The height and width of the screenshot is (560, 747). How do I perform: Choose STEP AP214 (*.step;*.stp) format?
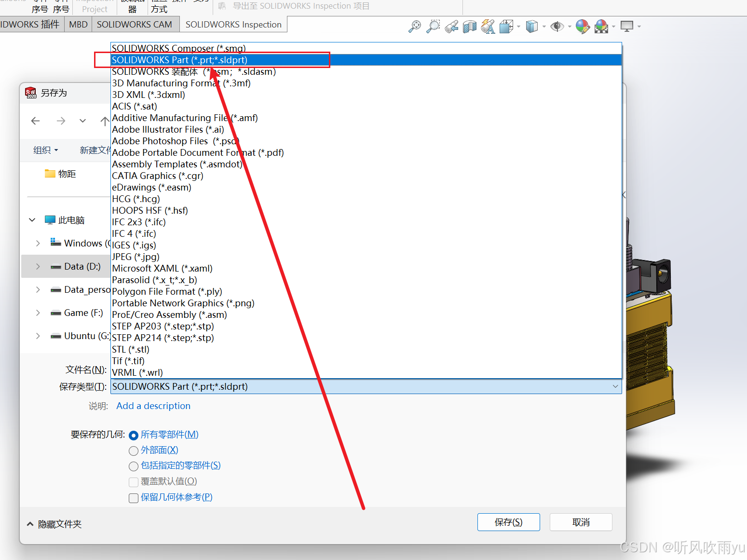point(366,338)
